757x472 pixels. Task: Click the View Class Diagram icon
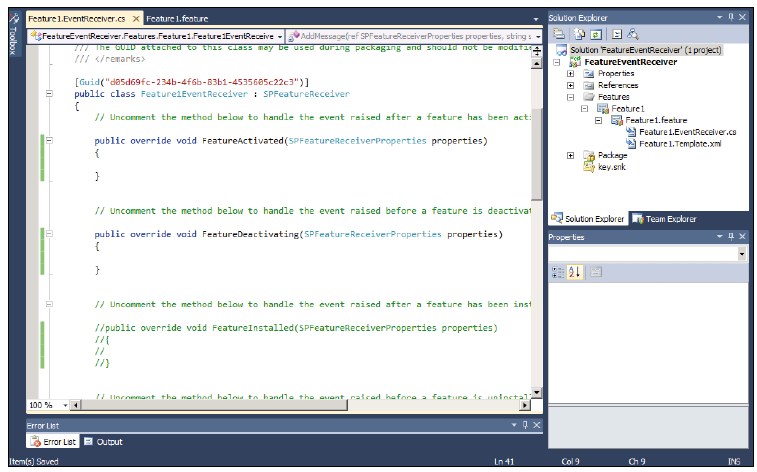pos(632,34)
